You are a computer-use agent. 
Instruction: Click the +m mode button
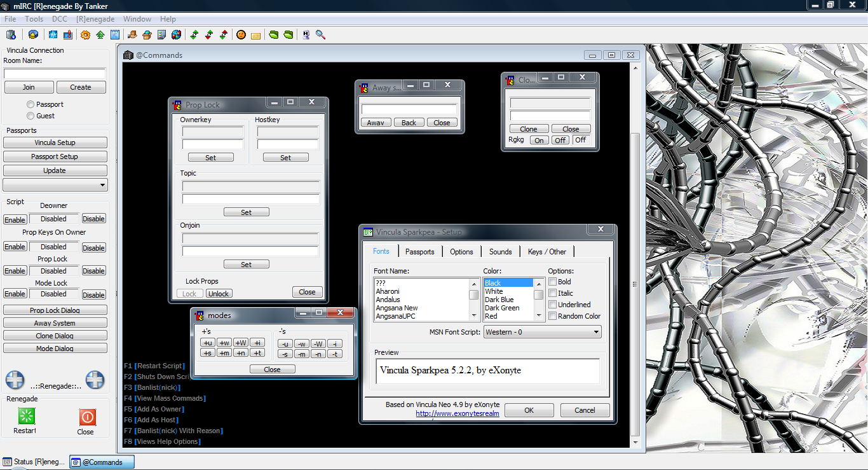224,353
